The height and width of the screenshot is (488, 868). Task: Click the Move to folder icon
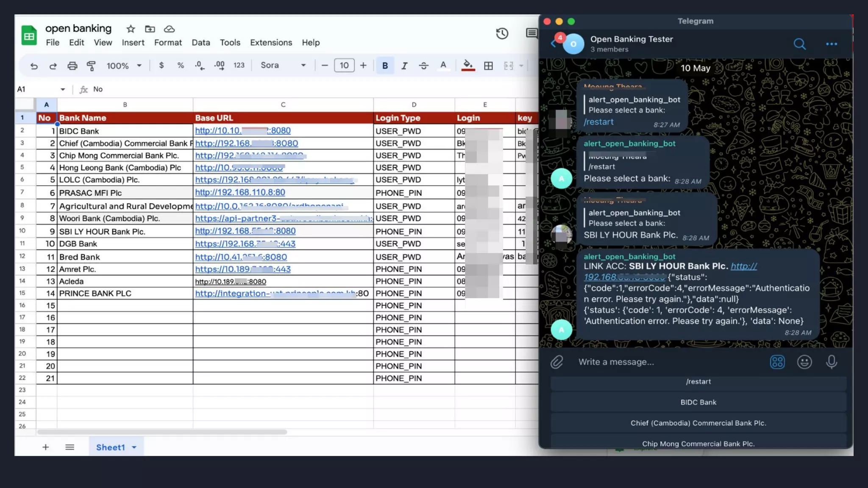coord(150,29)
